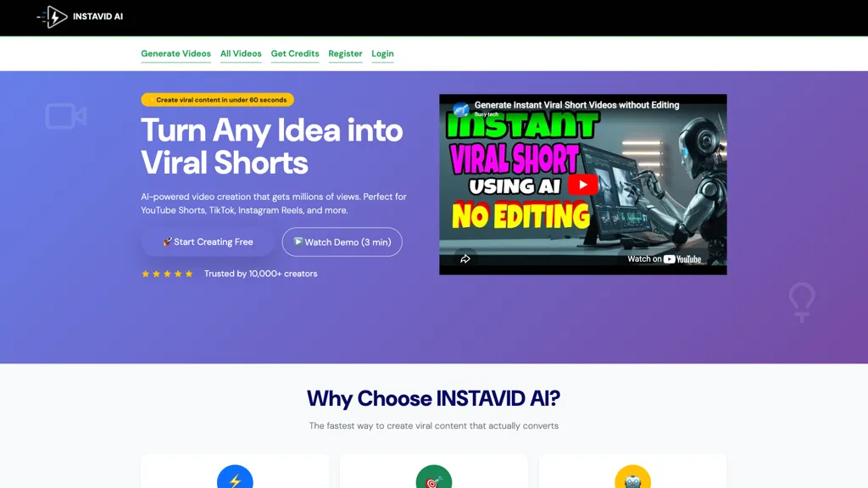Click the video title 'Generate Instant Viral Short Videos'
868x488 pixels.
(576, 104)
